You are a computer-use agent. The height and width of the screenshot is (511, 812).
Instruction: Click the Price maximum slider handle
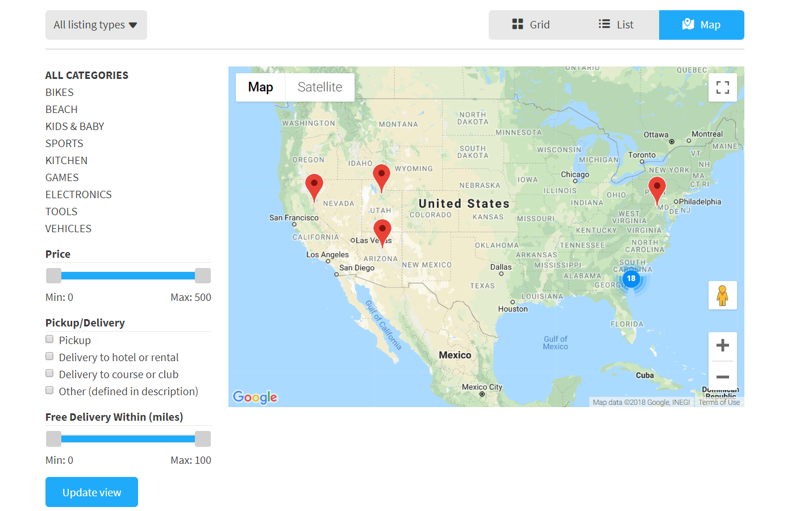pos(203,276)
